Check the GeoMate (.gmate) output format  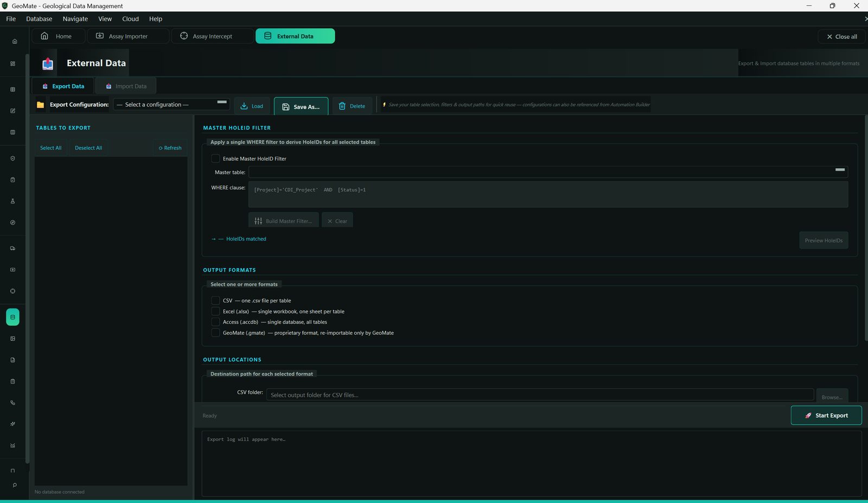point(215,333)
